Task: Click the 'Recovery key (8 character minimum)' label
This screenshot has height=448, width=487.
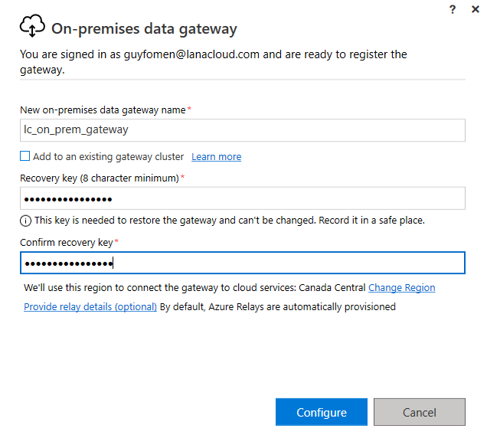Action: pos(100,178)
